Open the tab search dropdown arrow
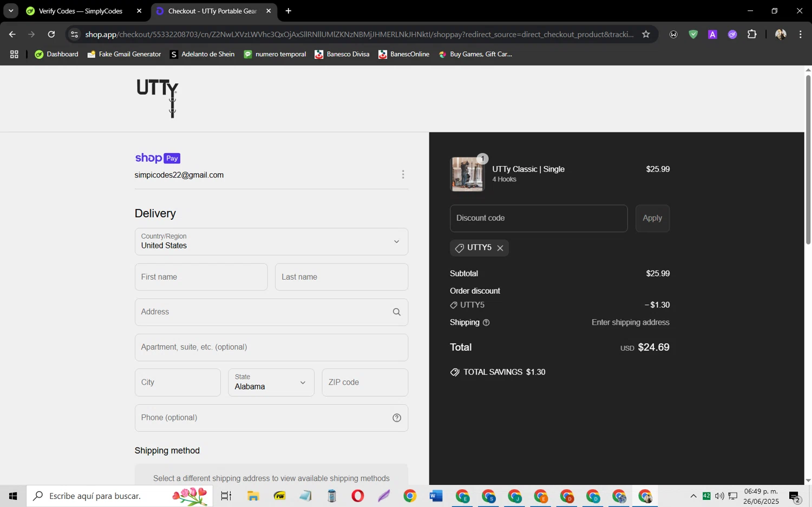 coord(10,11)
